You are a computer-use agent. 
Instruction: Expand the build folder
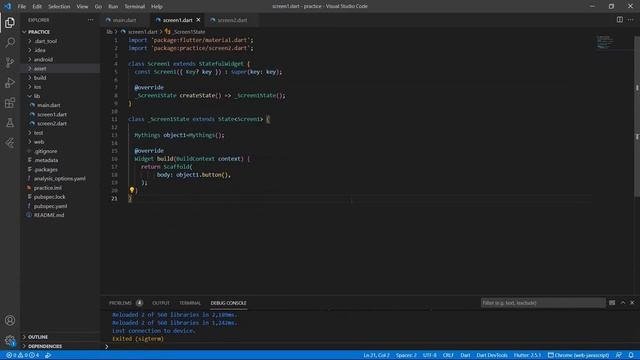40,78
